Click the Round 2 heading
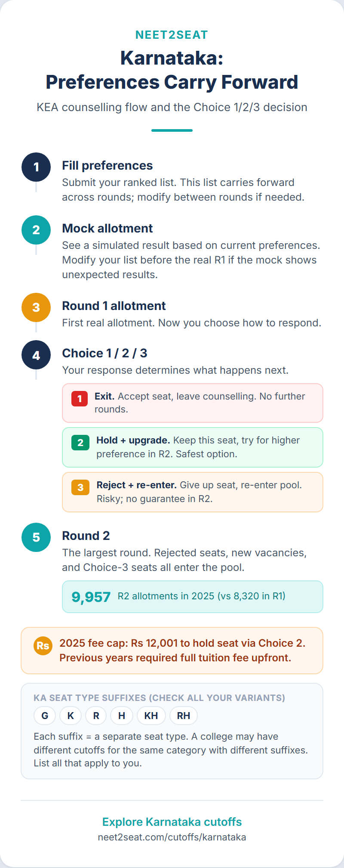 pos(86,536)
